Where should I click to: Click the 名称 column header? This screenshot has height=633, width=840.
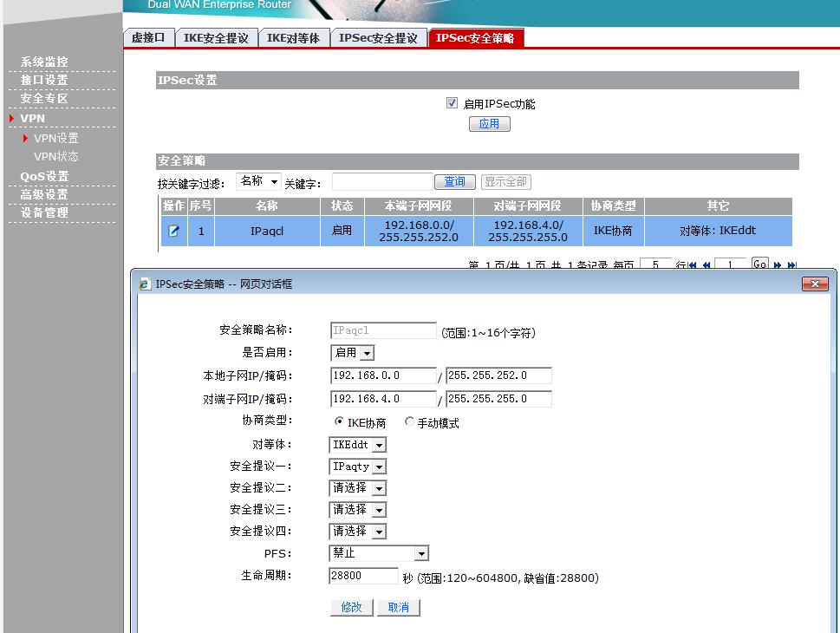click(x=267, y=206)
